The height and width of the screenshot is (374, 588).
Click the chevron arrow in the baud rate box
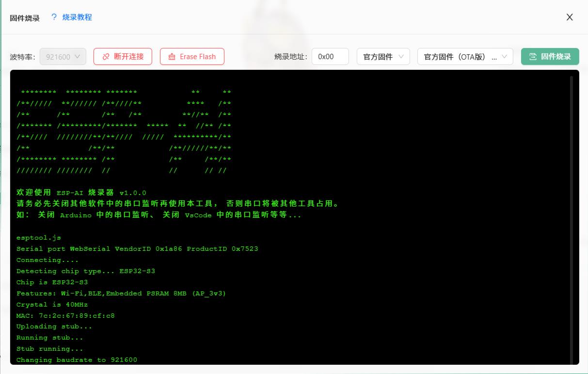79,57
